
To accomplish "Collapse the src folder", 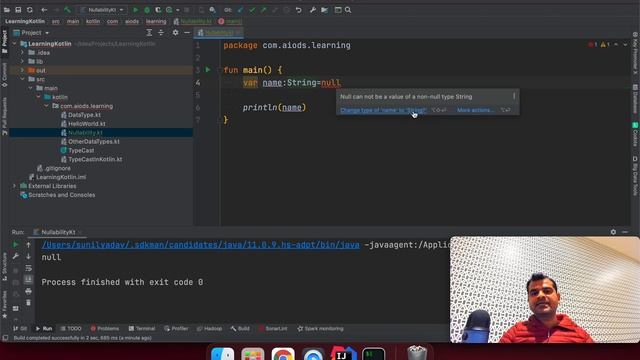I will (23, 79).
